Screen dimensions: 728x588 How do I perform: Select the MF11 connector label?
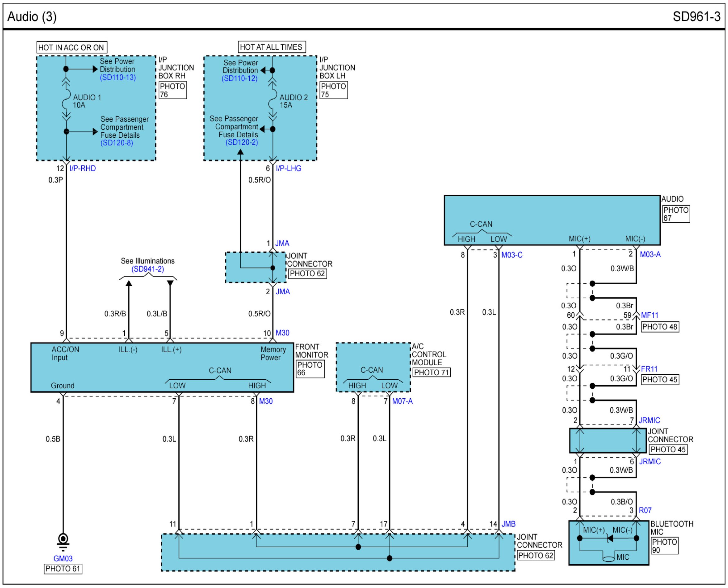(649, 315)
